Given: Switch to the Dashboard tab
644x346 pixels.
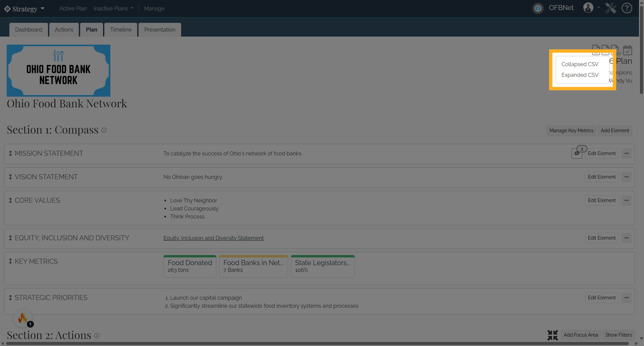Looking at the screenshot, I should click(x=29, y=30).
